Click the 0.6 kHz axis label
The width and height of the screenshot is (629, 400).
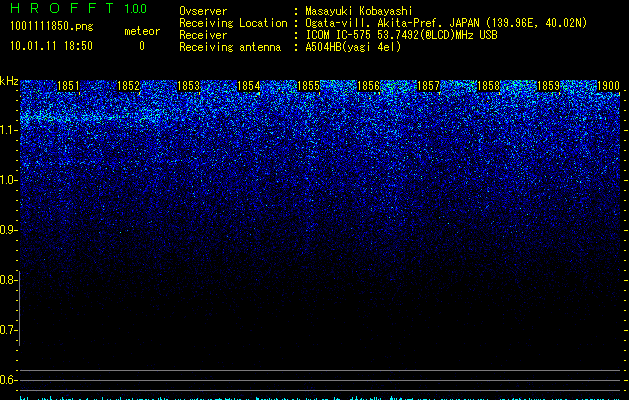pos(8,380)
